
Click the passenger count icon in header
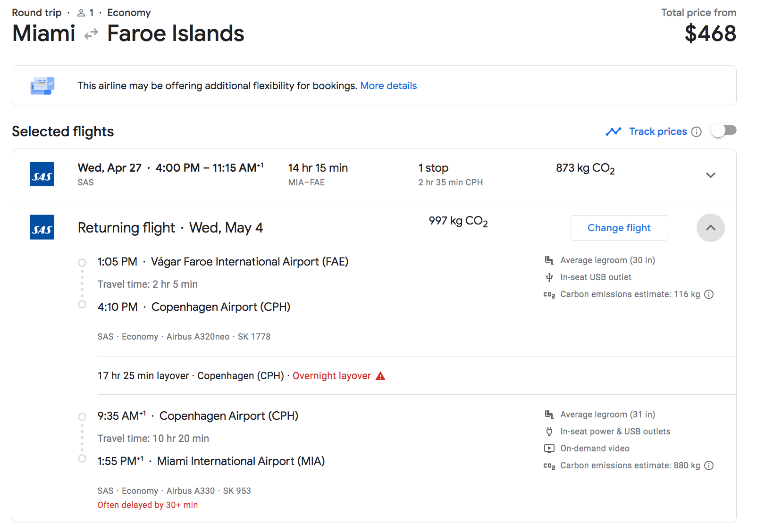click(x=81, y=13)
